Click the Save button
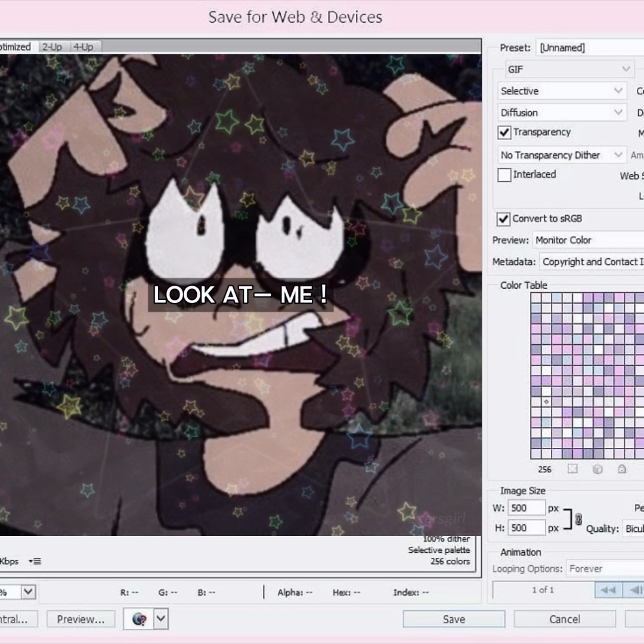 coord(454,619)
